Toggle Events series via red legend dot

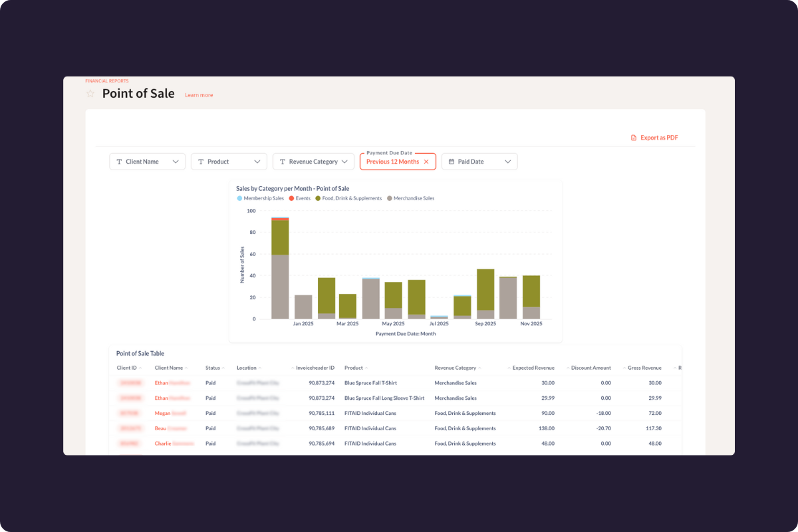pyautogui.click(x=292, y=198)
